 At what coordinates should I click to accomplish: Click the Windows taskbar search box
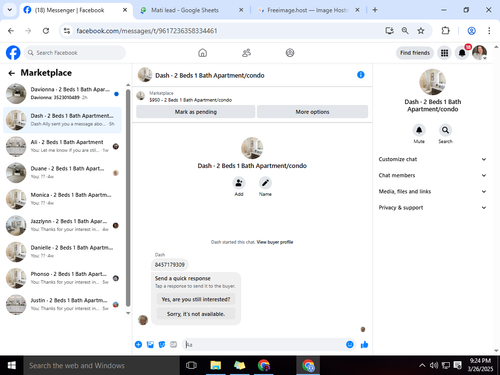tap(102, 365)
